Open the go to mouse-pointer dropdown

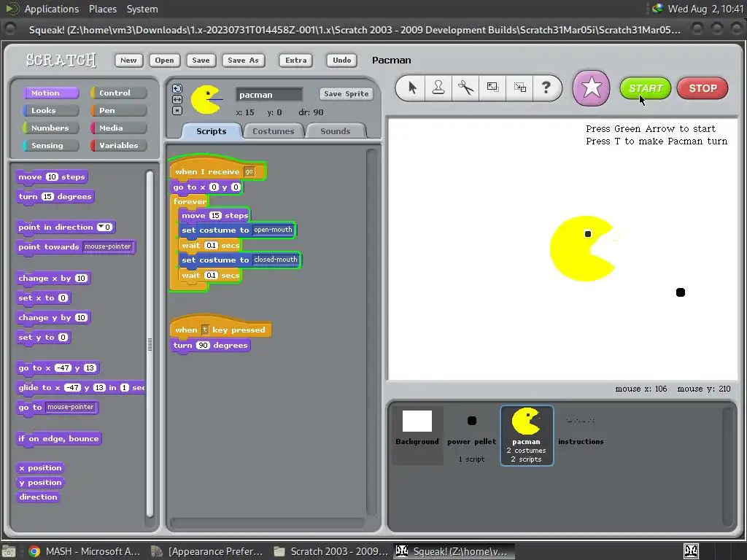(71, 407)
